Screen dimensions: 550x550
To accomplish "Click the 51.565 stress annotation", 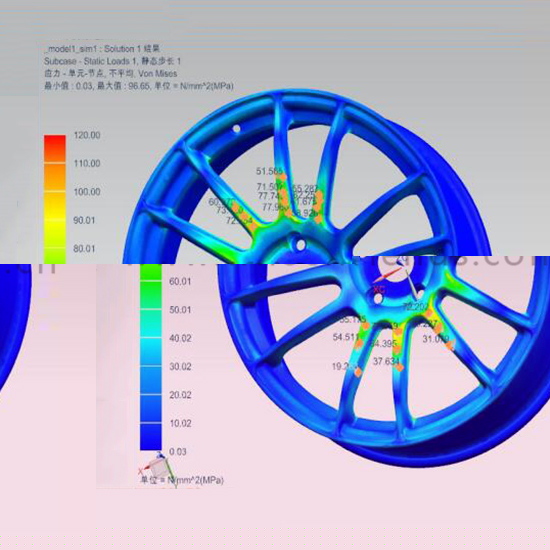I will (269, 171).
